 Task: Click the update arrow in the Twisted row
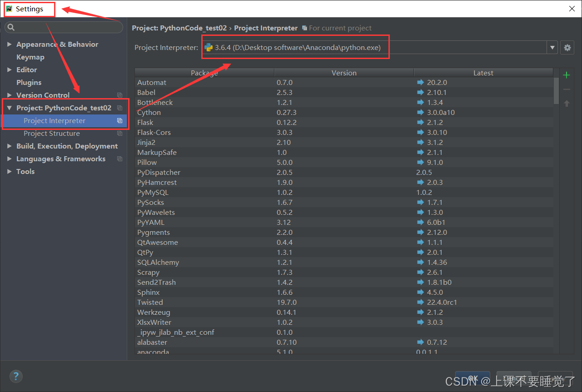tap(420, 303)
